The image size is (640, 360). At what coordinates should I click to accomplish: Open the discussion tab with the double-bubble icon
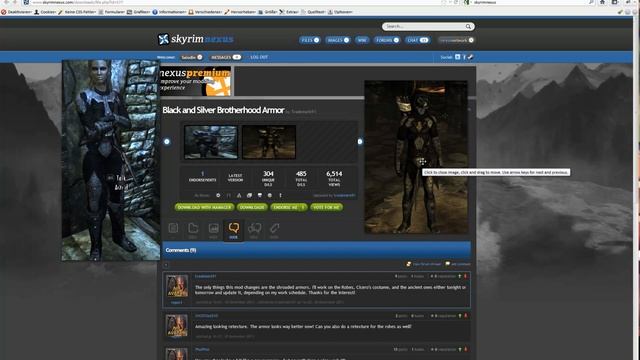click(254, 230)
